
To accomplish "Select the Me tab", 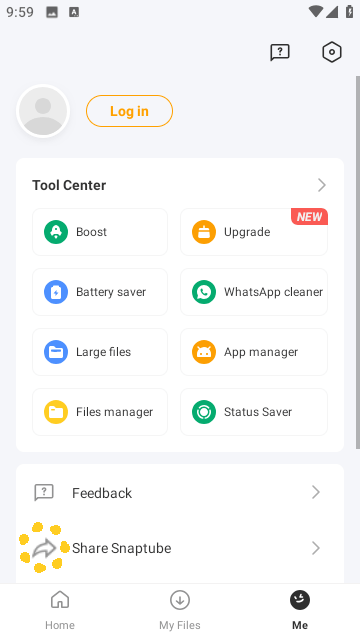I will click(300, 611).
